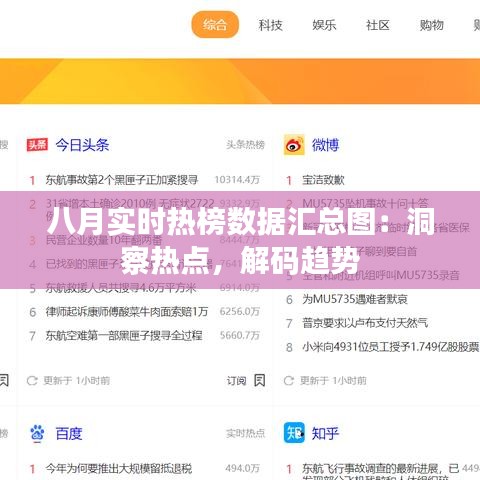The width and height of the screenshot is (480, 480).
Task: Refresh the 今日头条 list via refresh icon
Action: [x=32, y=380]
